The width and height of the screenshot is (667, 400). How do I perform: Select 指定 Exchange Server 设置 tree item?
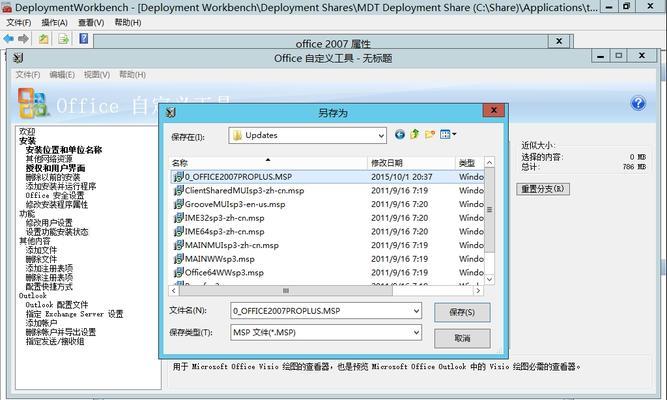(x=74, y=314)
